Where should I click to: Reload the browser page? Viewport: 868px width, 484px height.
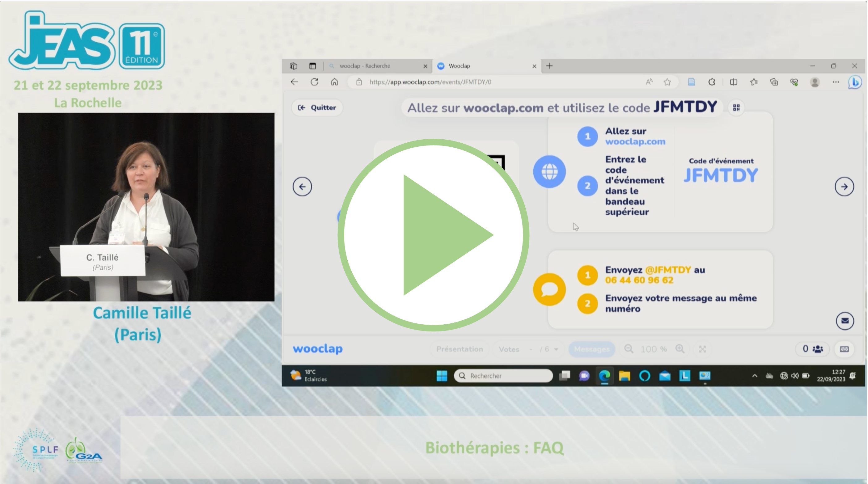[x=314, y=82]
